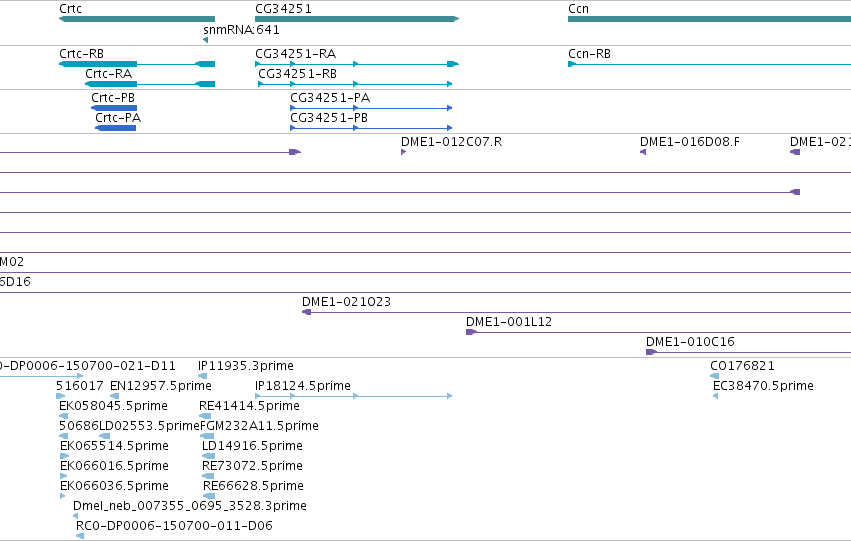Select the EC38470.5prime EST
The height and width of the screenshot is (541, 851).
point(715,396)
